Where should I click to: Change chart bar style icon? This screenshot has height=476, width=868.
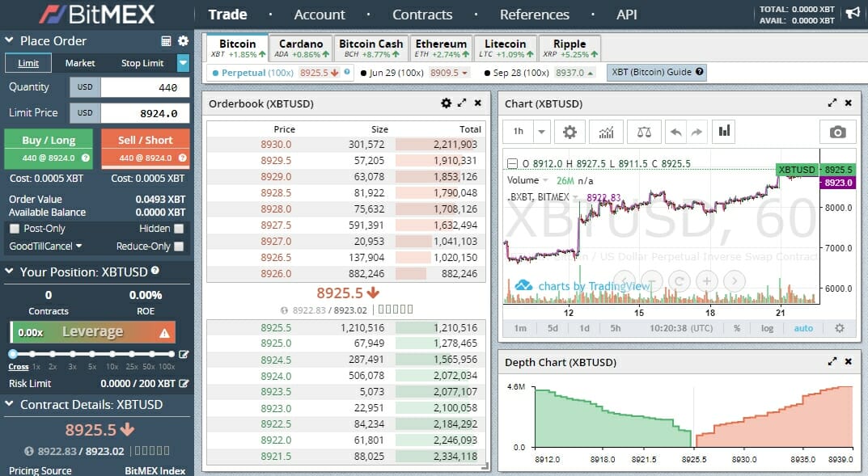coord(724,132)
